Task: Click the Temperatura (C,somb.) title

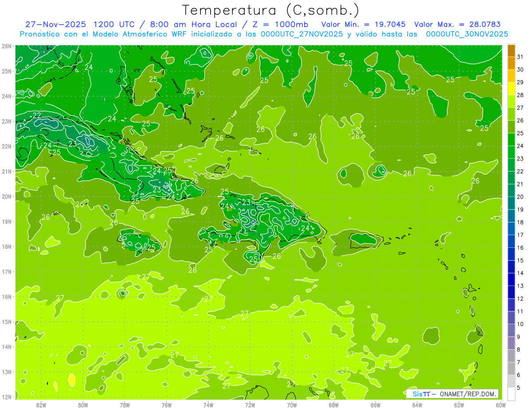Action: pyautogui.click(x=271, y=10)
